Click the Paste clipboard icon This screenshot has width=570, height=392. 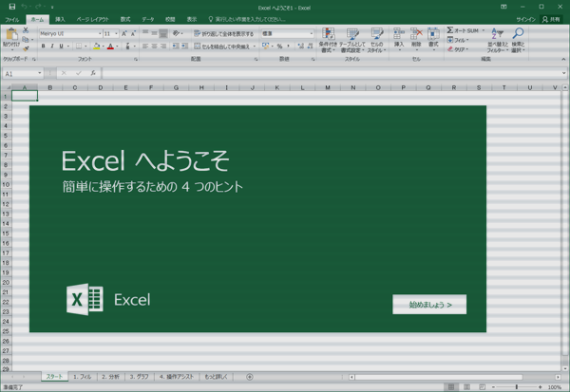(11, 34)
